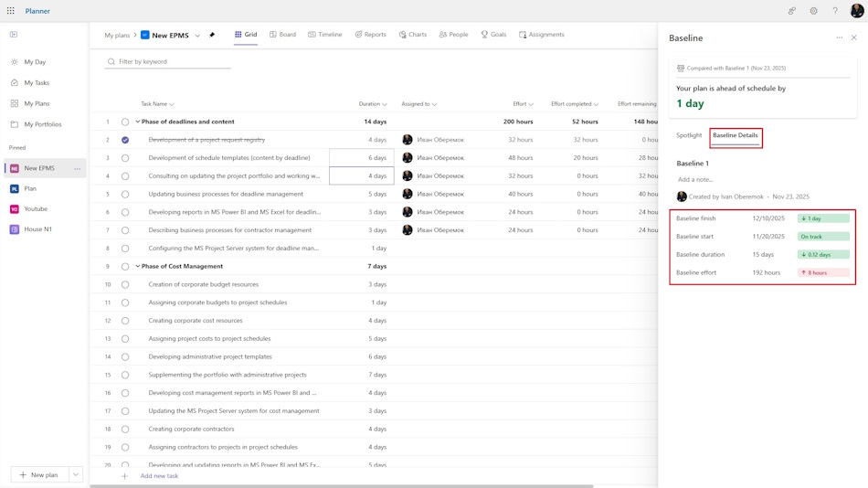Click the search icon in filter box
The image size is (868, 488).
click(111, 61)
